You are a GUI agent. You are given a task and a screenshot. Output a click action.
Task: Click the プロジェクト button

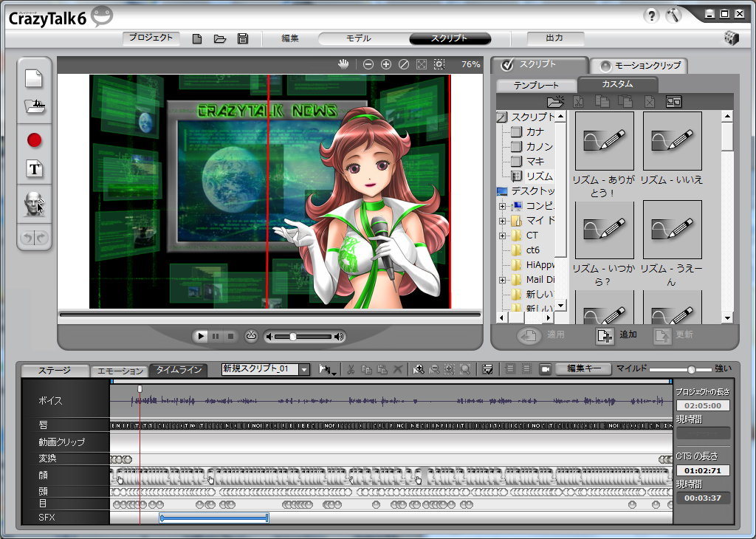point(151,38)
